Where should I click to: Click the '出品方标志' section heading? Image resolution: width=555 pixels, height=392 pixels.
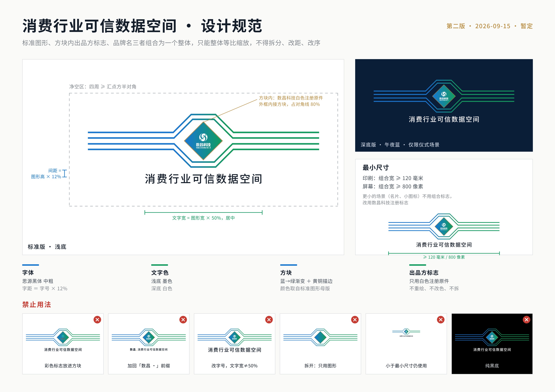pyautogui.click(x=424, y=273)
